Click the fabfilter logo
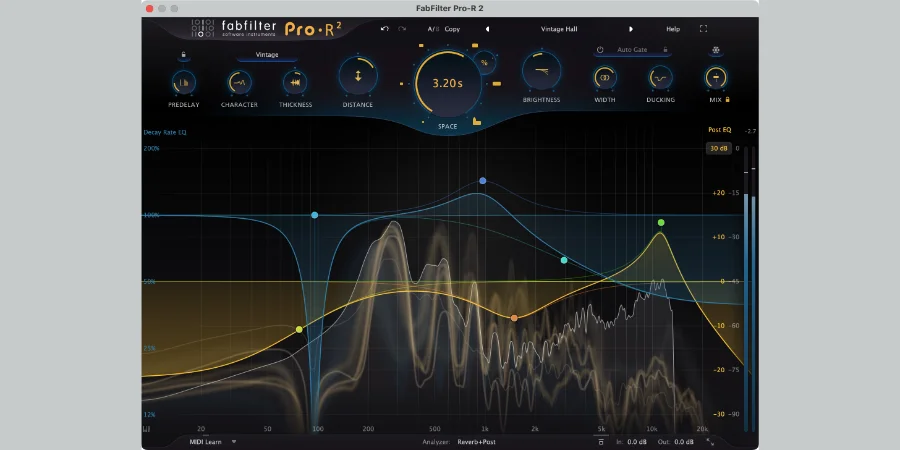900x450 pixels. (234, 28)
